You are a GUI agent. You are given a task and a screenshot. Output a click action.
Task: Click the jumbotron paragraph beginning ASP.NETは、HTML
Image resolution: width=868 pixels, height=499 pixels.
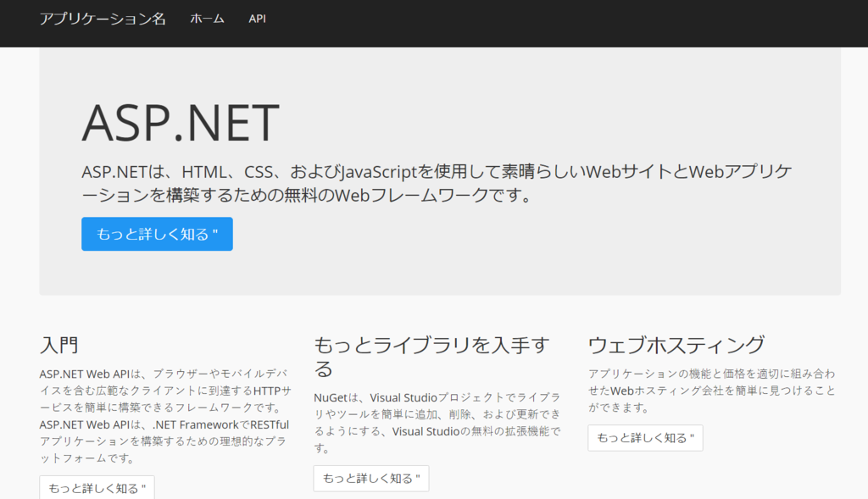pos(437,183)
